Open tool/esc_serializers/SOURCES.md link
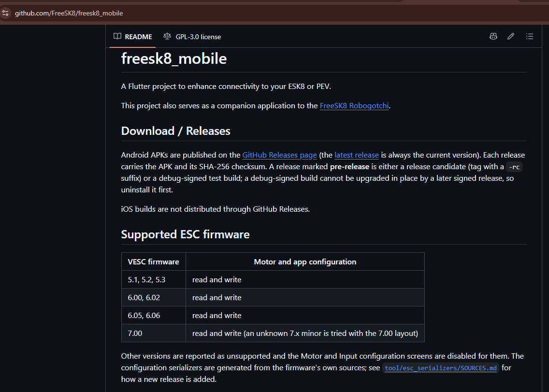The image size is (549, 392). point(440,368)
